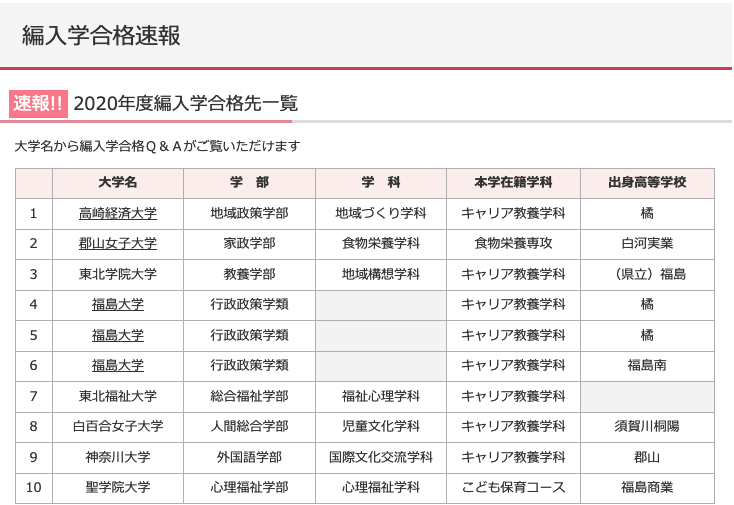The height and width of the screenshot is (505, 734).
Task: Click the 学 部 column header
Action: point(249,183)
